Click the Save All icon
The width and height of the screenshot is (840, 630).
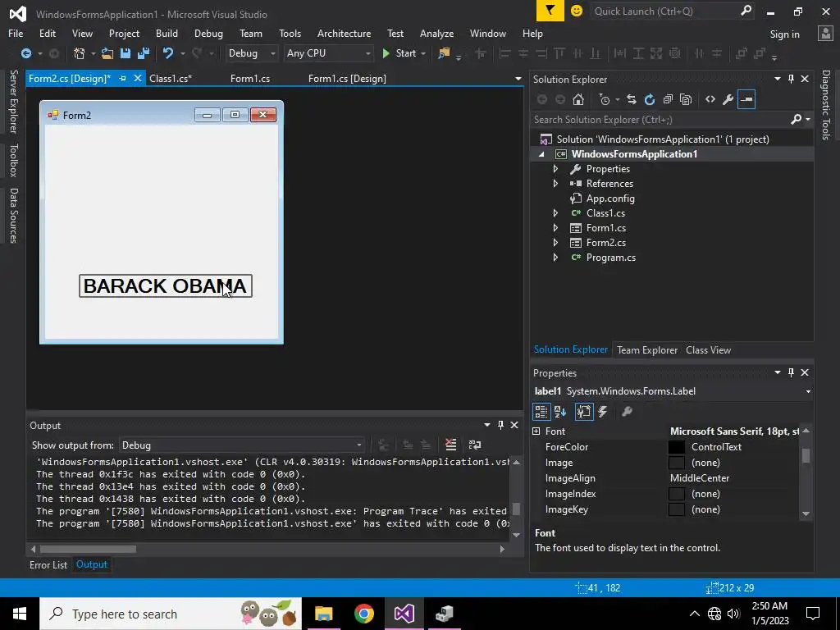(144, 53)
